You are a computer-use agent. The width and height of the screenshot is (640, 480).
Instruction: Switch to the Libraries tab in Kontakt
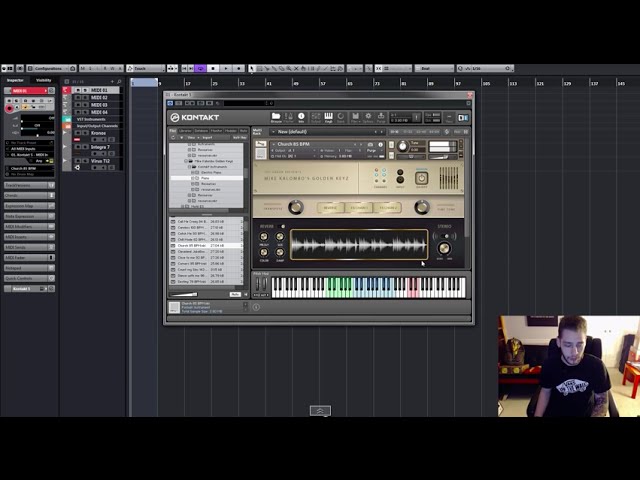185,131
